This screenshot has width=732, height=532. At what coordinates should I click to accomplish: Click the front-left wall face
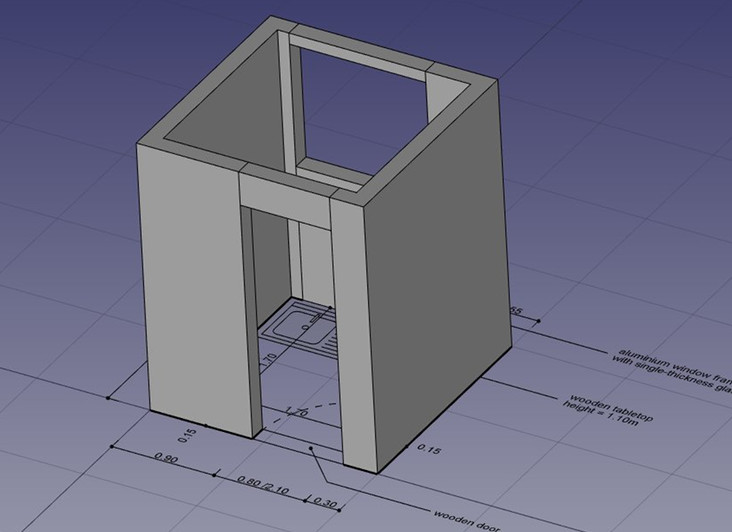tap(192, 290)
